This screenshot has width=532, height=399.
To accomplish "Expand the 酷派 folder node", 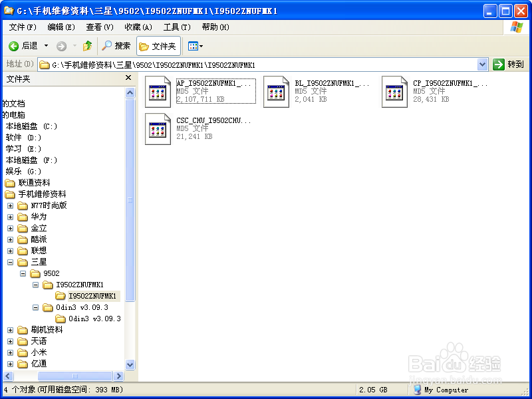I will 10,239.
